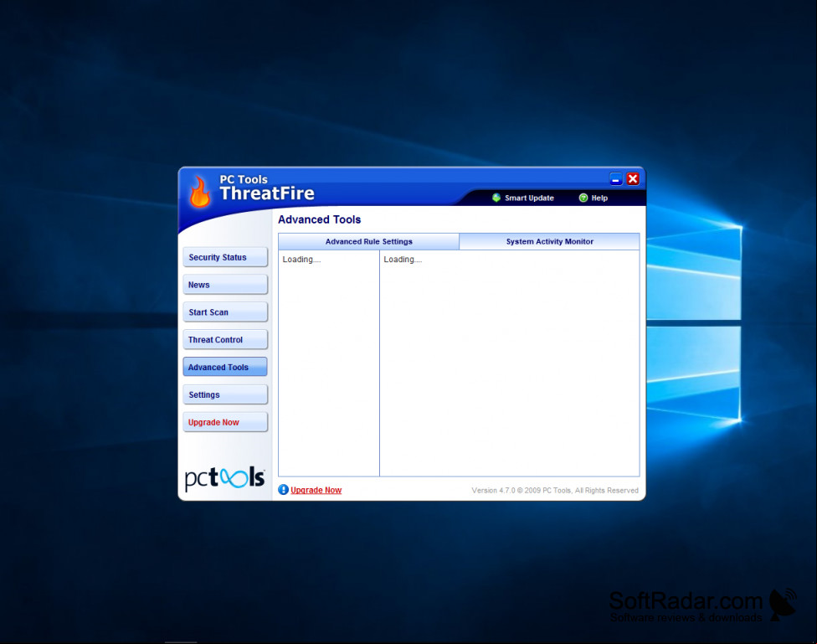Switch to the System Activity Monitor tab
Screen dimensions: 817x644
click(550, 241)
